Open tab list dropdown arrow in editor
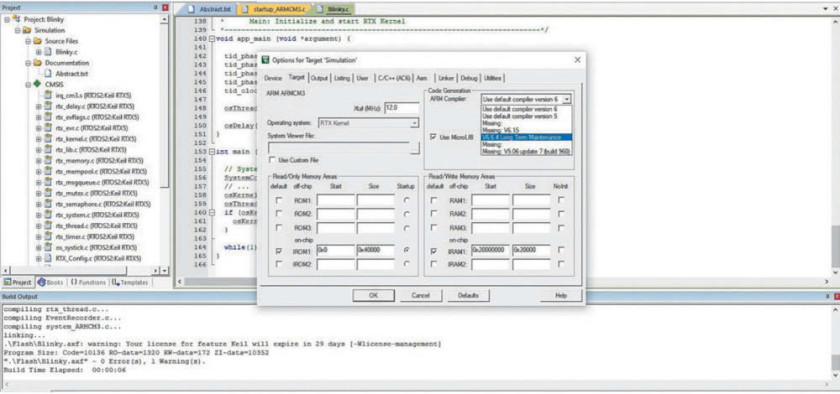This screenshot has height=394, width=840. click(826, 9)
